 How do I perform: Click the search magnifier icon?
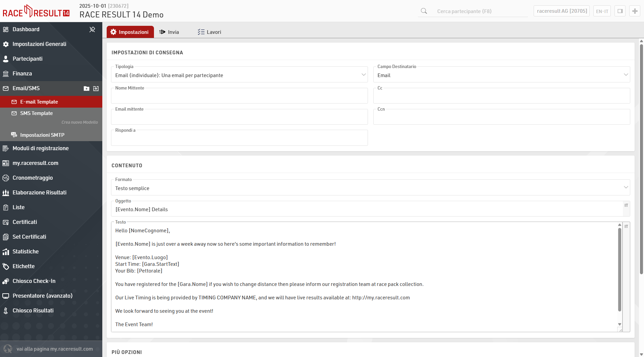[x=424, y=11]
